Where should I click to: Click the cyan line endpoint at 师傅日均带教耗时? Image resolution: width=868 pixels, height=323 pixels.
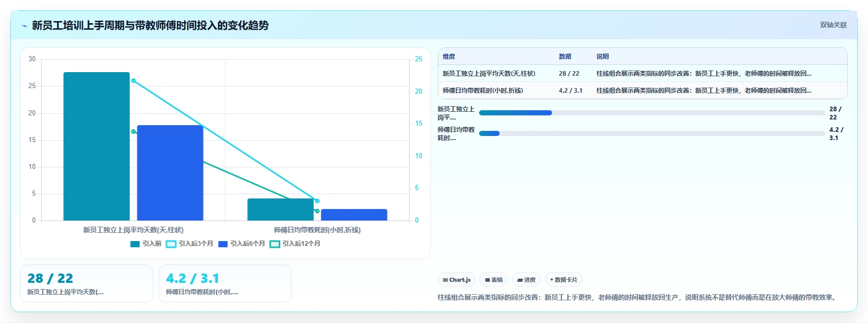pyautogui.click(x=317, y=201)
